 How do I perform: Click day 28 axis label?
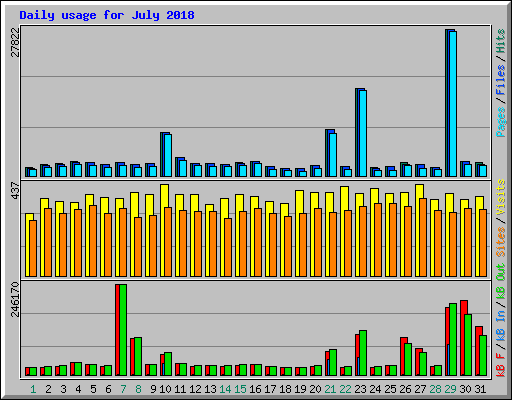[x=435, y=389]
